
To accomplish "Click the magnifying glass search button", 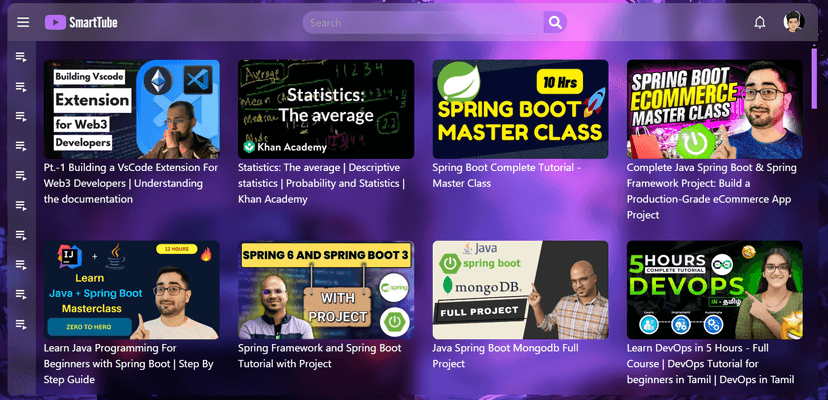I will (x=555, y=23).
